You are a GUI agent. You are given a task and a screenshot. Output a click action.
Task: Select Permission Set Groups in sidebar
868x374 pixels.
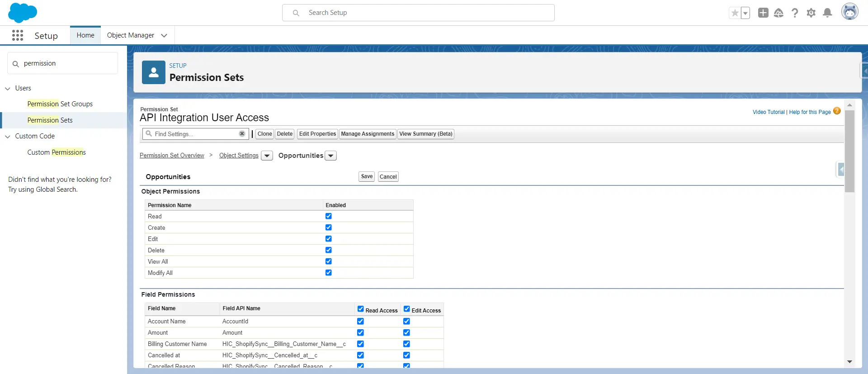click(x=60, y=104)
